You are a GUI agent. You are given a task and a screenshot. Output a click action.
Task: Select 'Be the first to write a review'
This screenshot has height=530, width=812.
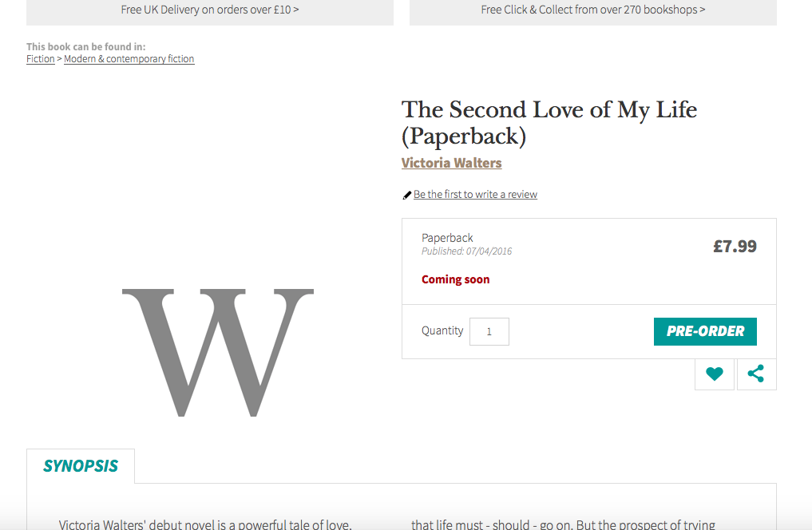(x=475, y=195)
